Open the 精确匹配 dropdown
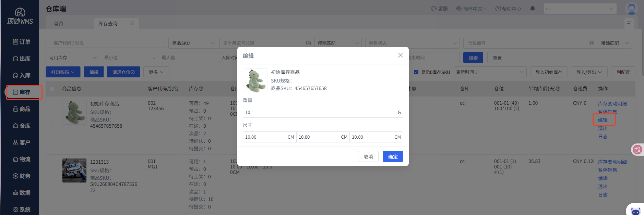644x215 pixels. click(x=615, y=43)
